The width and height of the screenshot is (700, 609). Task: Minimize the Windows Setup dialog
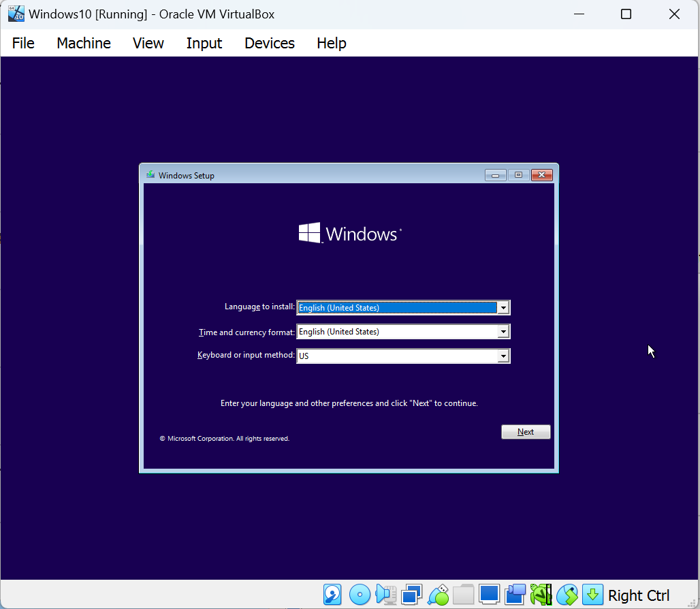pos(496,175)
